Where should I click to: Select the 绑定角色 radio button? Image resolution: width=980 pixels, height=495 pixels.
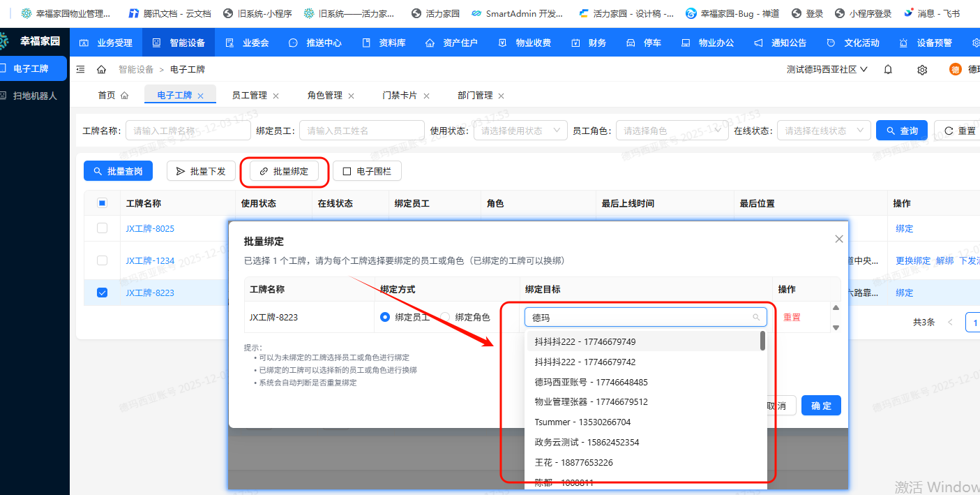point(445,317)
